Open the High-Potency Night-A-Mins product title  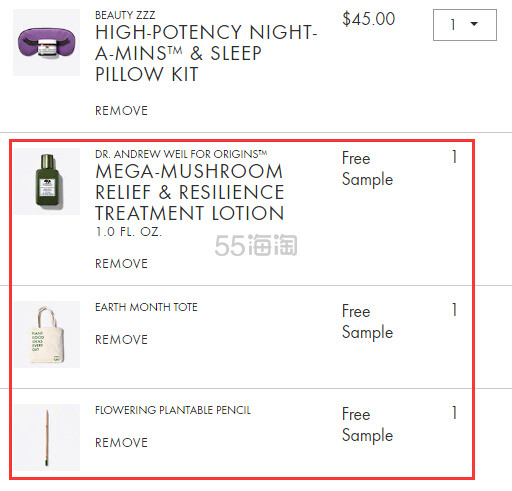tap(206, 53)
